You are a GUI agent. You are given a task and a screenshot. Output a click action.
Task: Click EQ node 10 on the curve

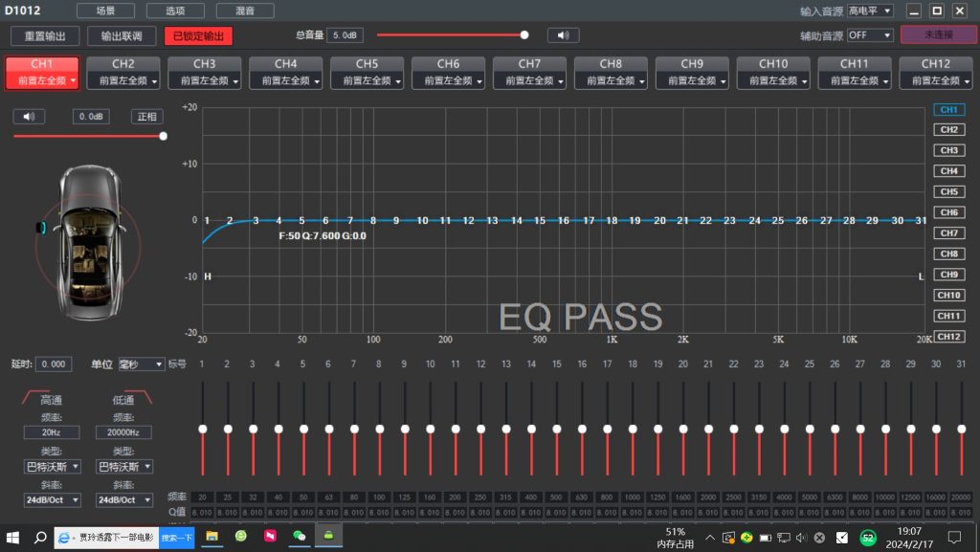click(x=422, y=220)
